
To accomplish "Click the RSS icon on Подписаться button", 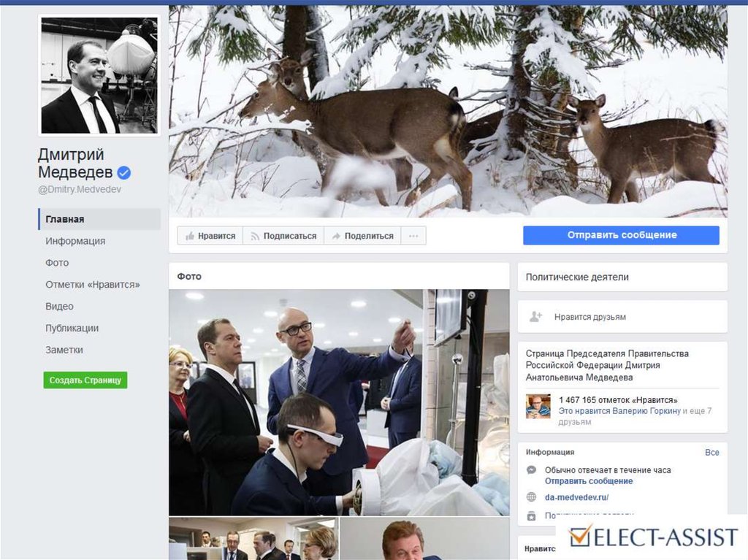I will 255,236.
